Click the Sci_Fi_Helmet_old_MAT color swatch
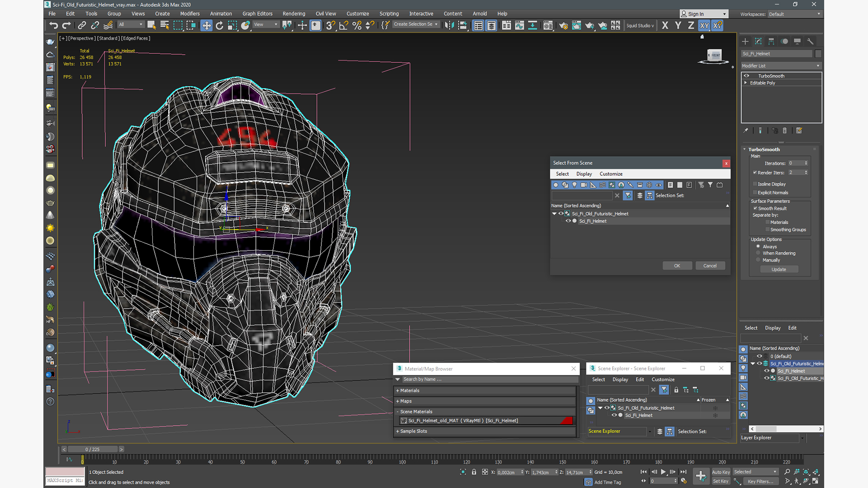This screenshot has width=868, height=488. point(567,421)
